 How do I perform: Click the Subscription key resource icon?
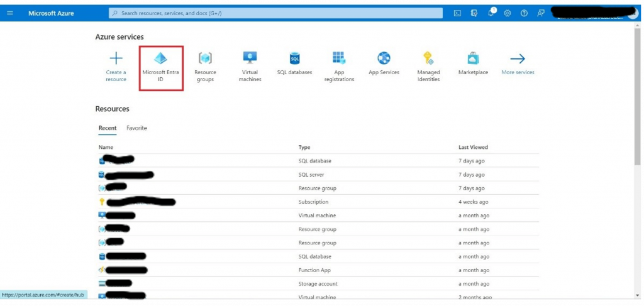(x=102, y=202)
